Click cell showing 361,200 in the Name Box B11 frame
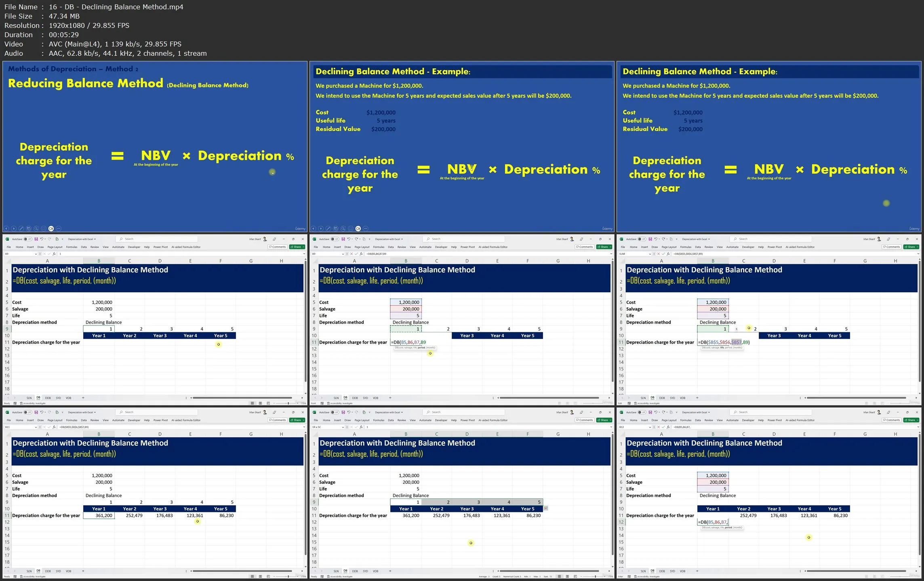 click(x=99, y=515)
